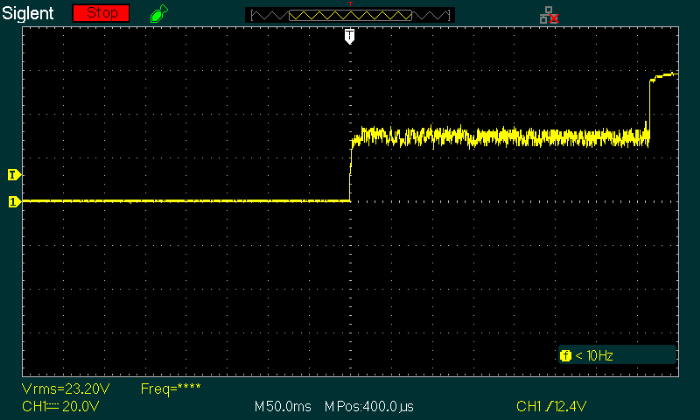
Task: Click the CH1 12.4V trigger level readout
Action: point(551,407)
